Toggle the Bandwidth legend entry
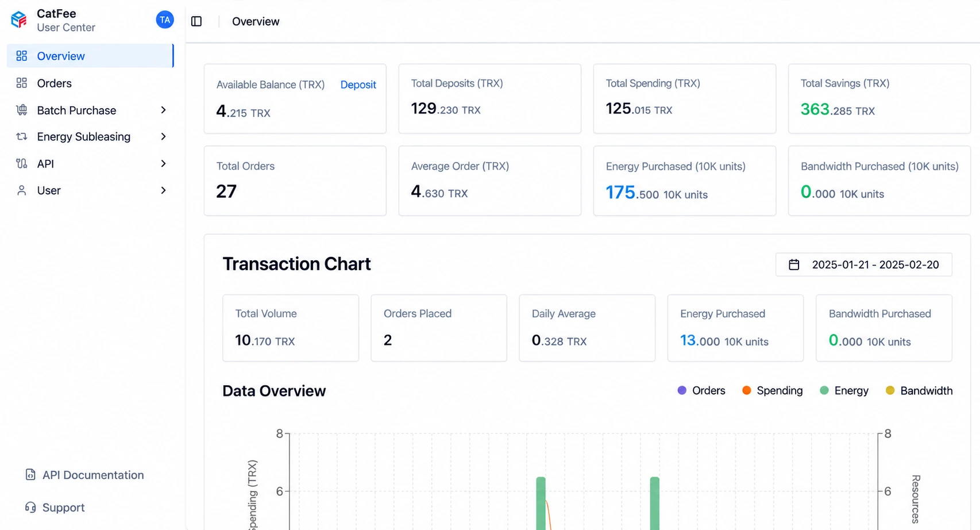The image size is (980, 530). (x=919, y=390)
